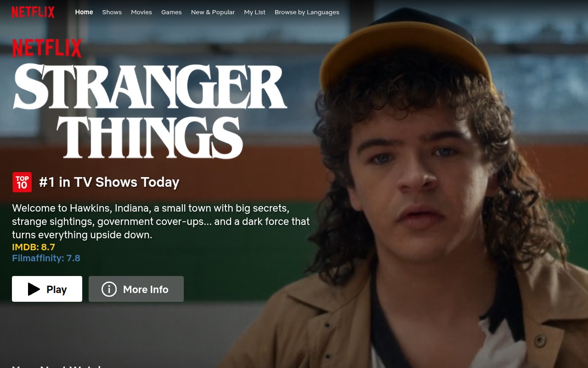This screenshot has height=368, width=588.
Task: Click the Hawkins, Indiana synopsis text
Action: pos(161,221)
